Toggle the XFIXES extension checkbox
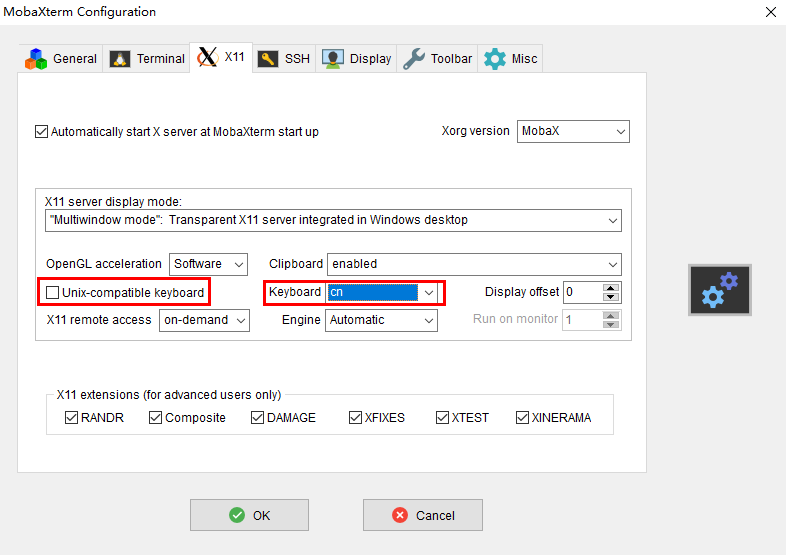 click(355, 418)
